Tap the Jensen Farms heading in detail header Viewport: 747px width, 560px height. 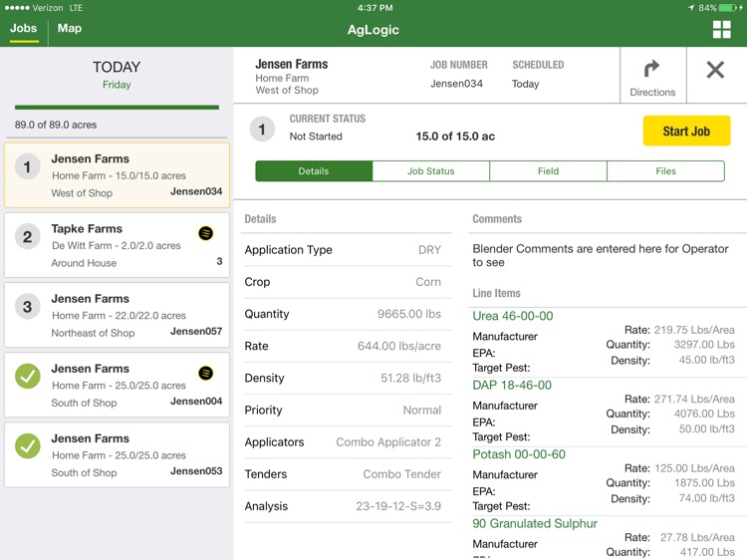point(292,64)
